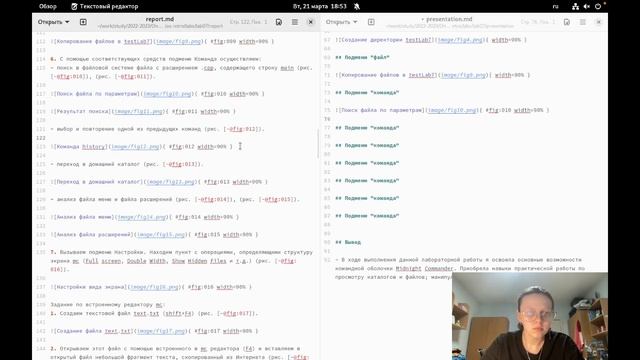Click the image/fig4.png link in presentation.md
640x360 pixels.
pos(460,40)
